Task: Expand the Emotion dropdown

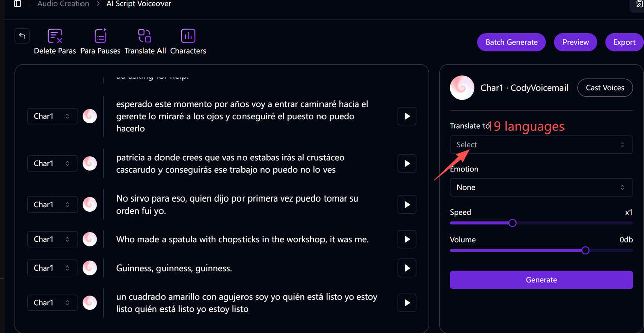Action: (541, 187)
